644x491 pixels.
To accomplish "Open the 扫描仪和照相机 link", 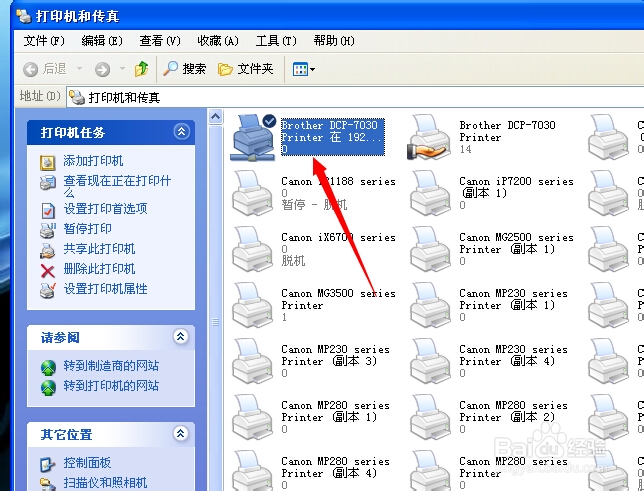I will click(105, 482).
